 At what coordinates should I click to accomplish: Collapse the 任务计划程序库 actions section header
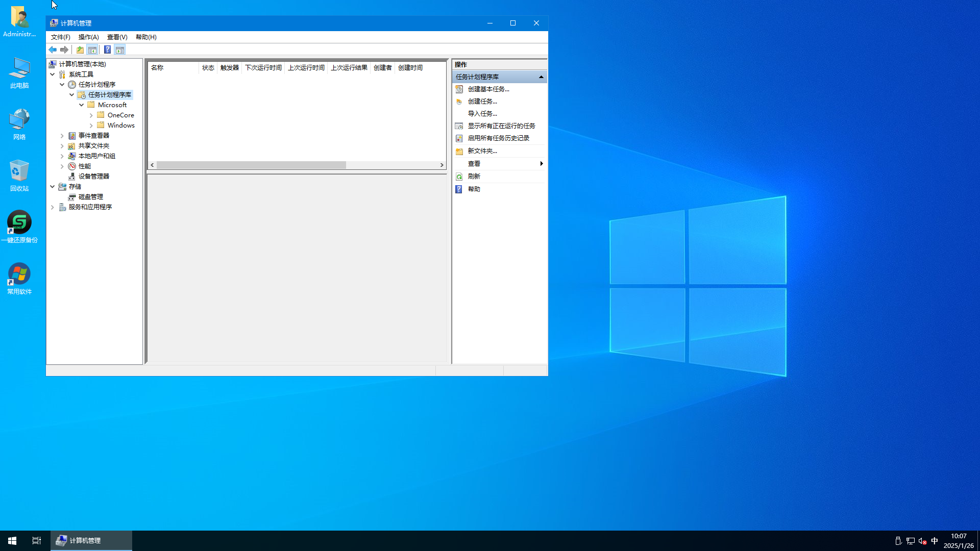coord(499,77)
